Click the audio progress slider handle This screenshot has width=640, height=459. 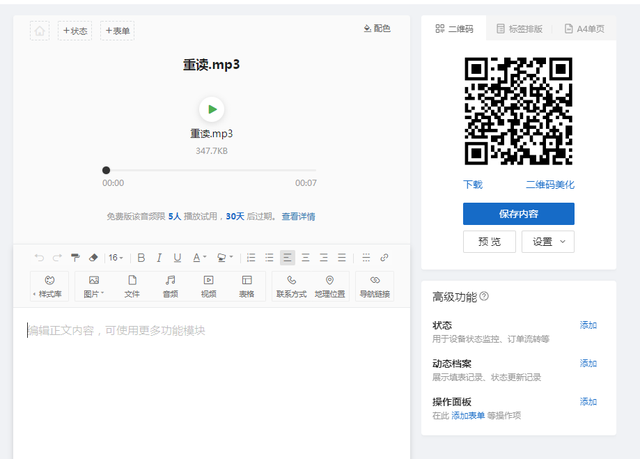click(x=106, y=170)
